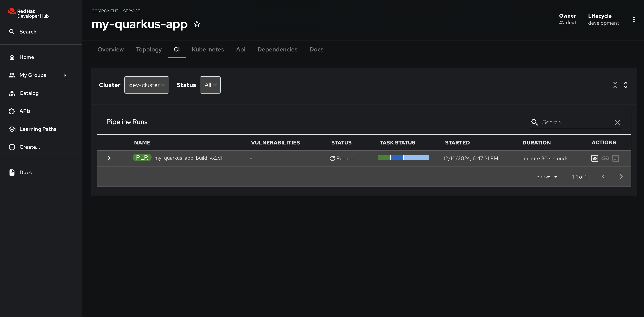This screenshot has width=644, height=317.
Task: Click the light blue task status segment
Action: (416, 158)
